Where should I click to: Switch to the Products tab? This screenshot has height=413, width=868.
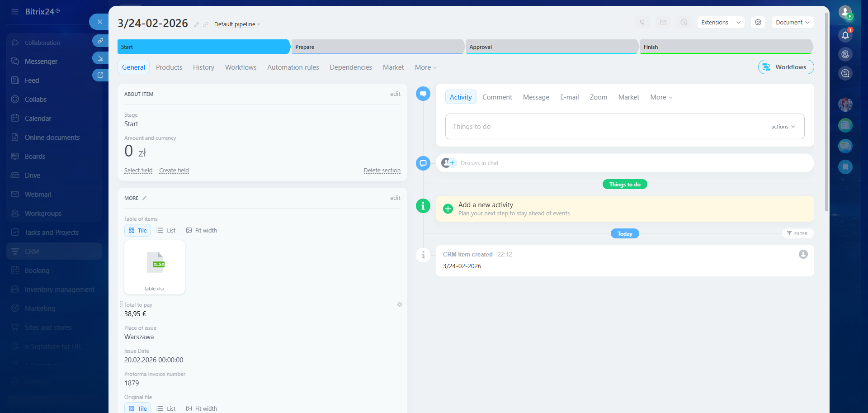[x=169, y=67]
